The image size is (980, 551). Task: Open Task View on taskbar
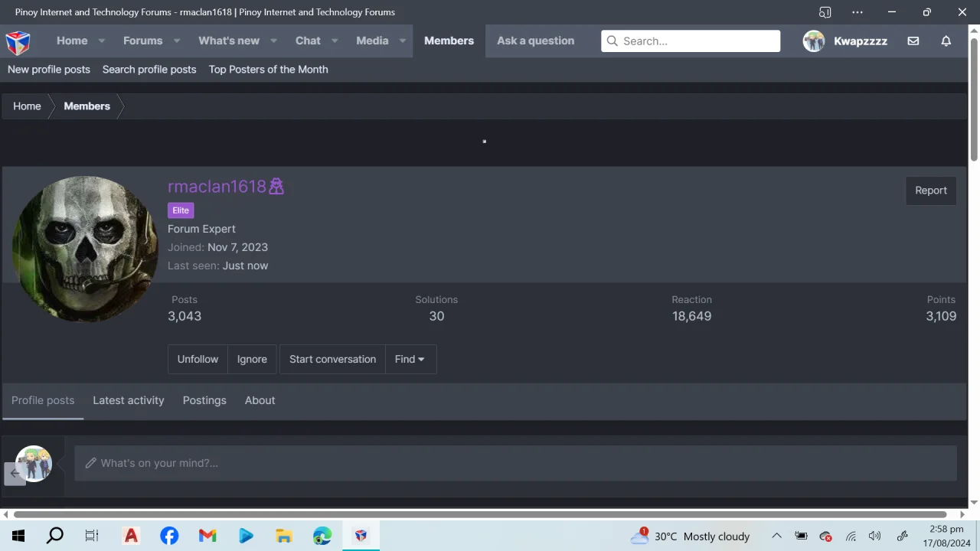[92, 536]
